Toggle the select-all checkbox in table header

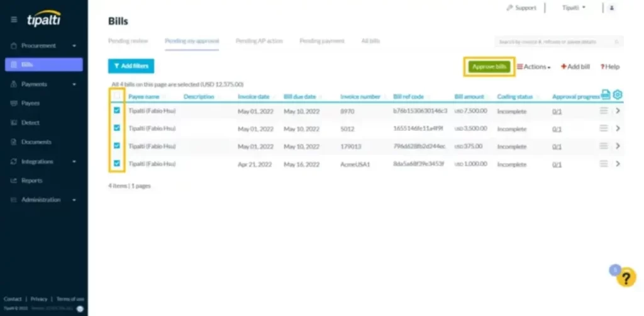click(116, 96)
